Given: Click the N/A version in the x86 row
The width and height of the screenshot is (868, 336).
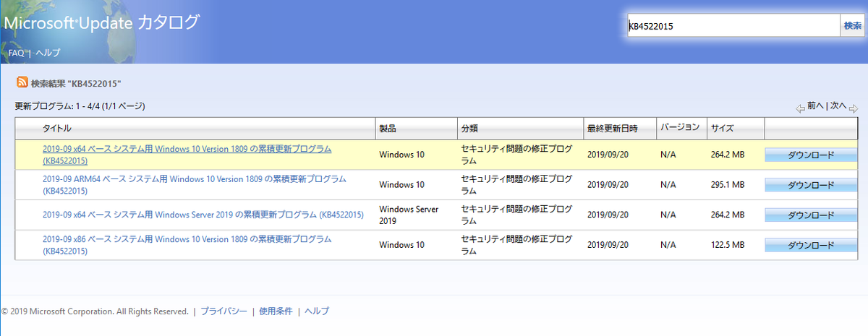Looking at the screenshot, I should pyautogui.click(x=669, y=245).
